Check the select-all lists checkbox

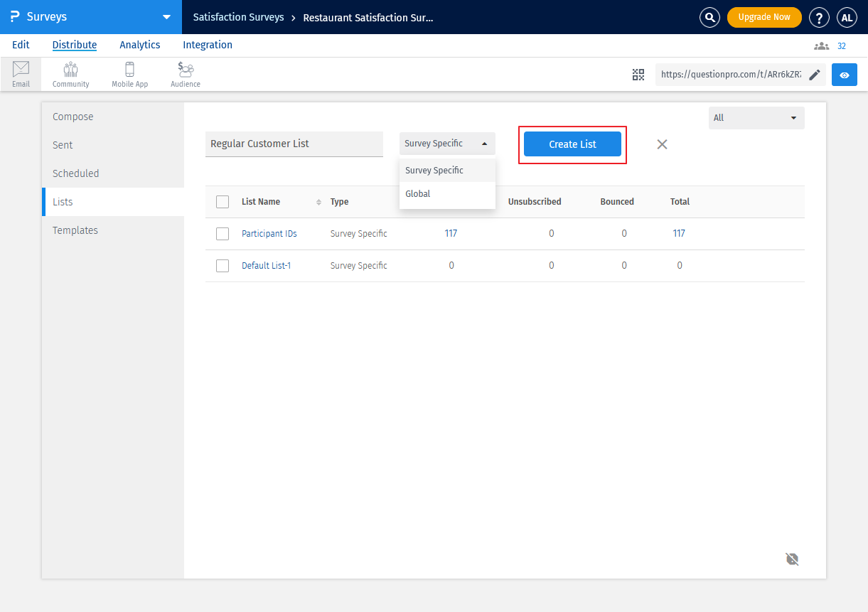(x=223, y=202)
